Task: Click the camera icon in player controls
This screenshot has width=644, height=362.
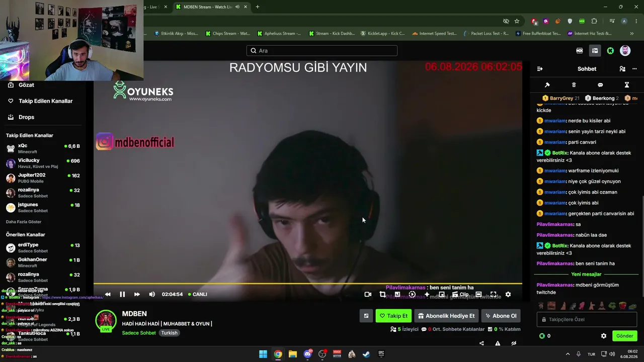Action: click(368, 294)
